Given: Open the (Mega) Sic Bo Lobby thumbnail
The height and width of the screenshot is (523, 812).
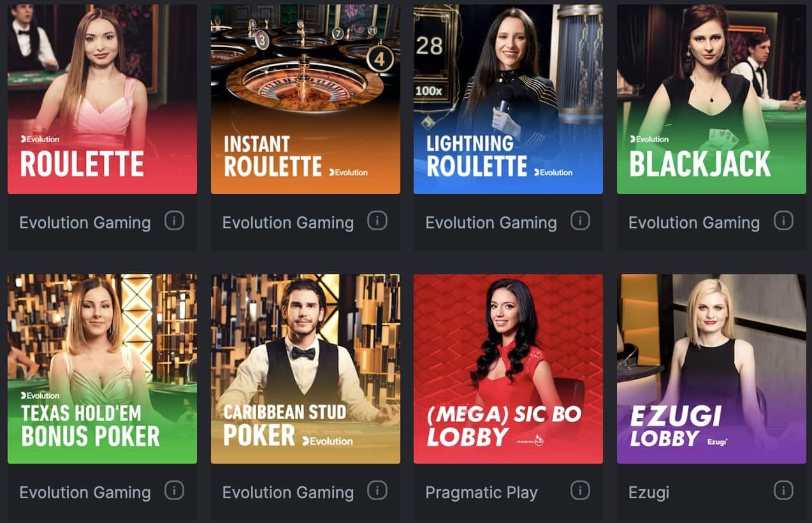Looking at the screenshot, I should [508, 369].
